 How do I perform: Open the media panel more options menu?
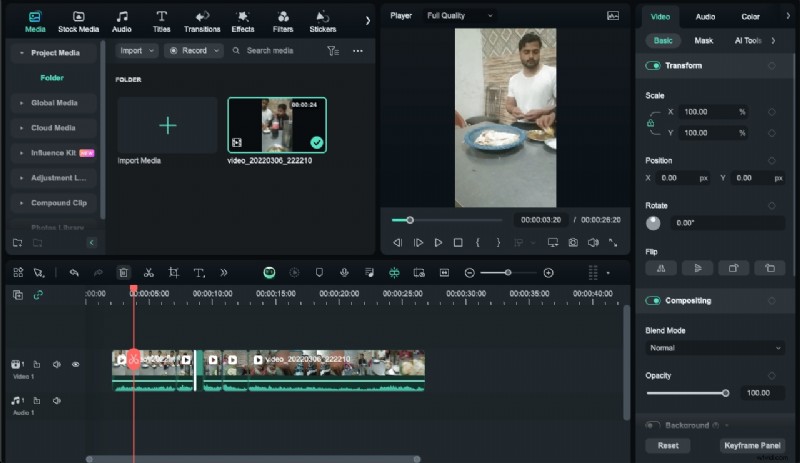358,51
